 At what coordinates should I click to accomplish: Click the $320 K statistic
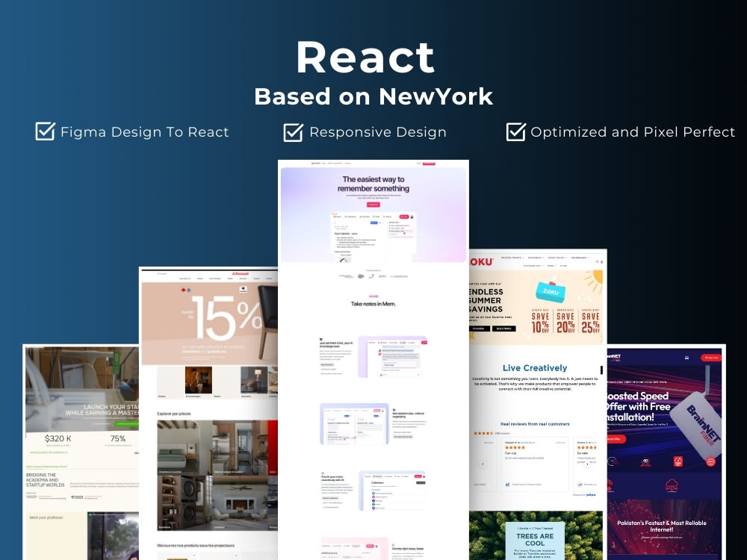click(x=58, y=438)
